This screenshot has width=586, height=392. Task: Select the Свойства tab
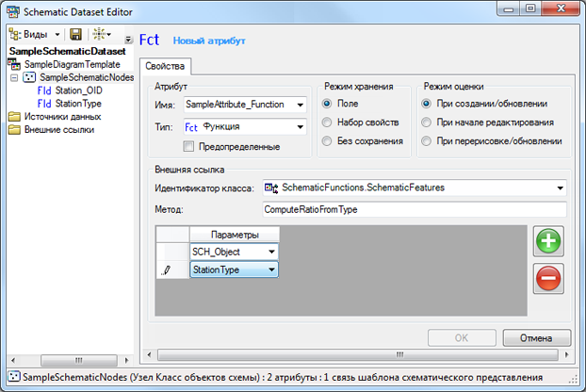pos(165,66)
